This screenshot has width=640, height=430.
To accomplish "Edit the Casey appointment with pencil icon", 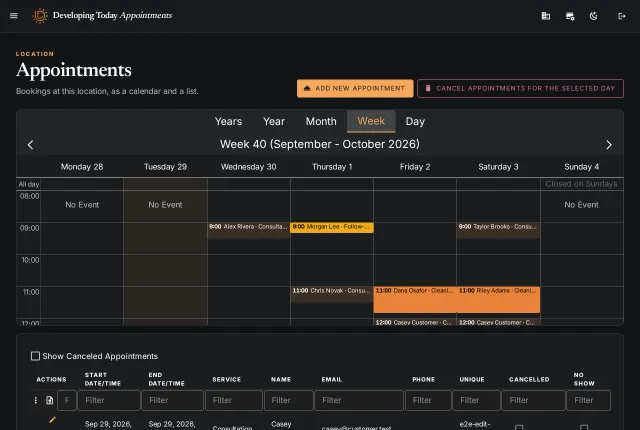I will pyautogui.click(x=52, y=420).
